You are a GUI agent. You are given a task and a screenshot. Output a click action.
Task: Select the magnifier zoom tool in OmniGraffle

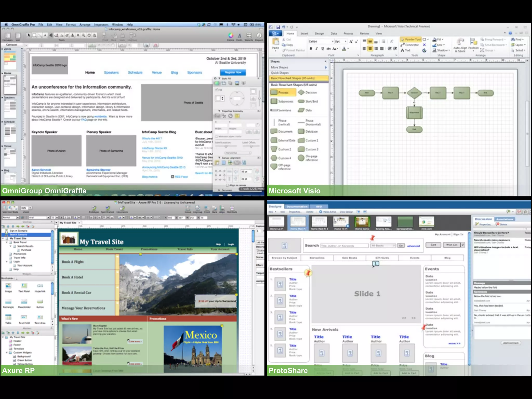point(83,35)
